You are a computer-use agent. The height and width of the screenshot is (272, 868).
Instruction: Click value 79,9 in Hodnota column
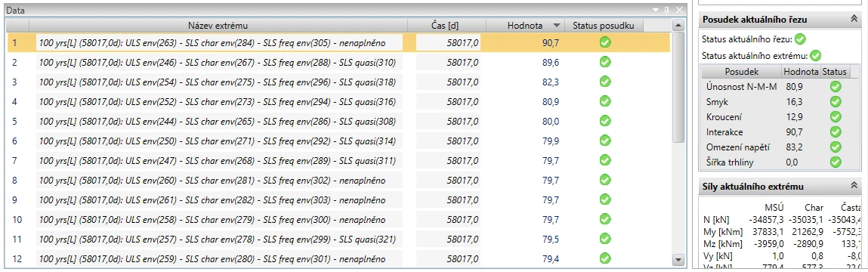point(550,141)
